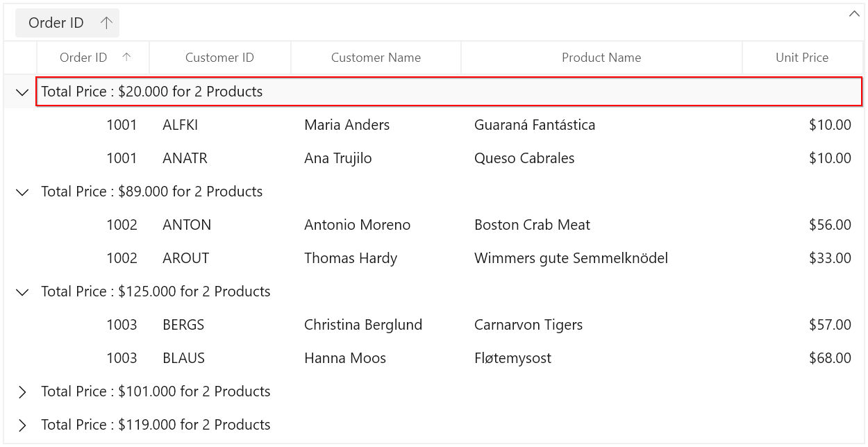This screenshot has height=447, width=868.
Task: Click the Queso Cabrales product cell
Action: coord(602,158)
